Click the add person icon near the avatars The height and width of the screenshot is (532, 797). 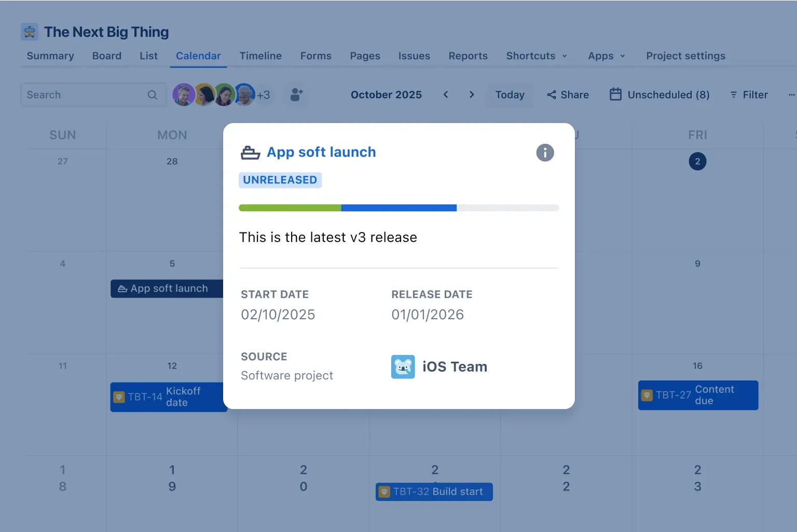coord(296,94)
